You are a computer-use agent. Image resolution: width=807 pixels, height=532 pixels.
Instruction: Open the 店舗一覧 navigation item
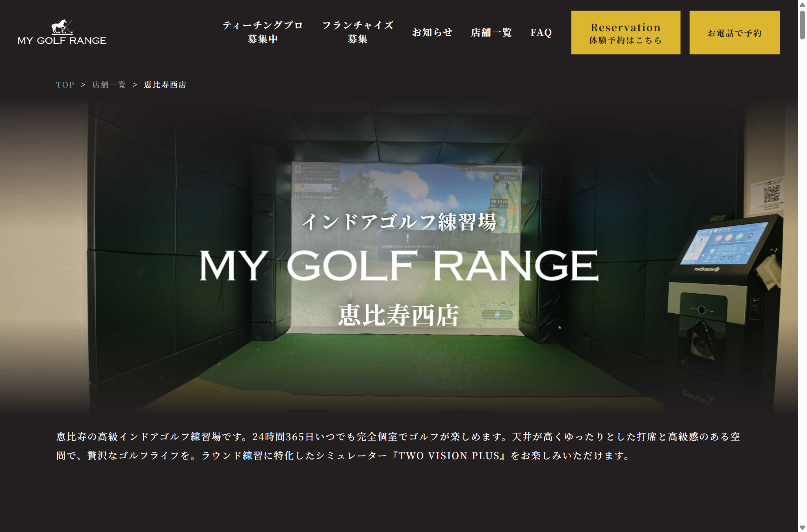[491, 32]
